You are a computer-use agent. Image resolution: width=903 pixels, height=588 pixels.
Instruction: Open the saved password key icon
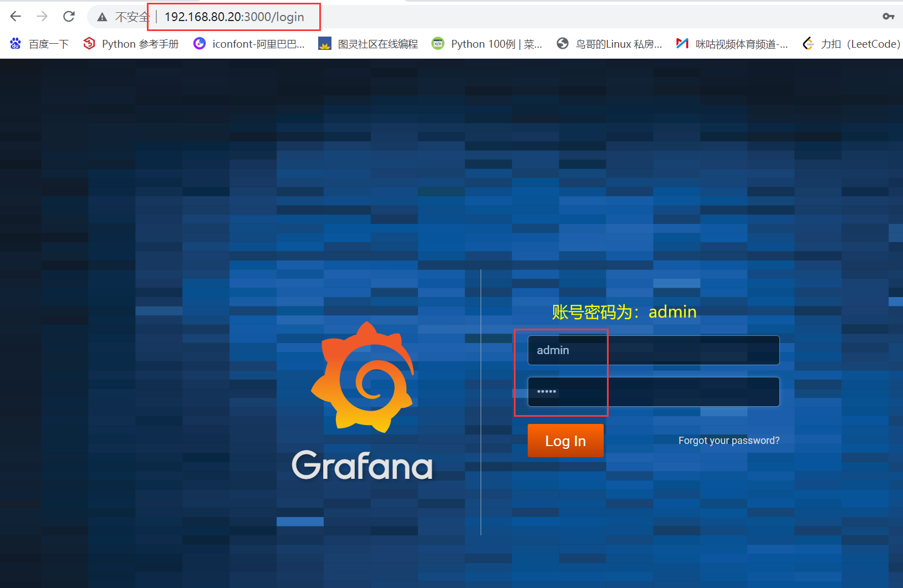point(888,17)
